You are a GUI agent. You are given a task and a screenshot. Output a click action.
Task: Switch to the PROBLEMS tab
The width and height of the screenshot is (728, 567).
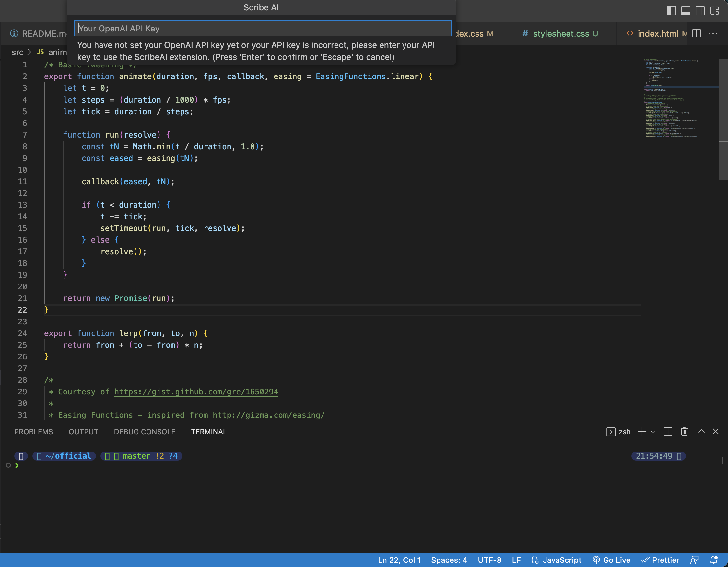33,432
